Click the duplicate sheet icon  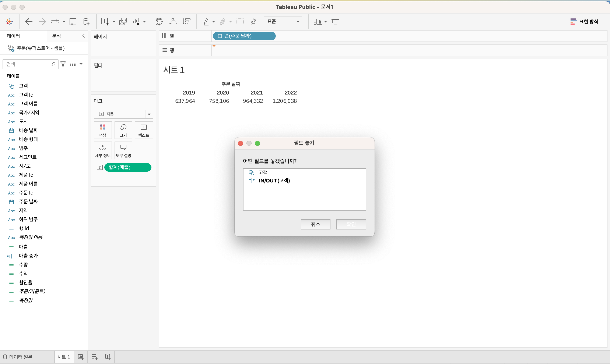coord(123,22)
